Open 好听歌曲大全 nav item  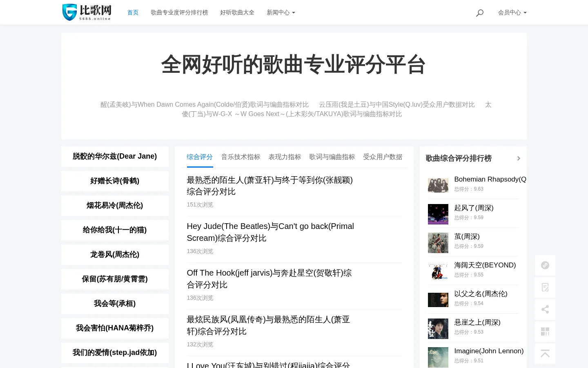click(237, 13)
